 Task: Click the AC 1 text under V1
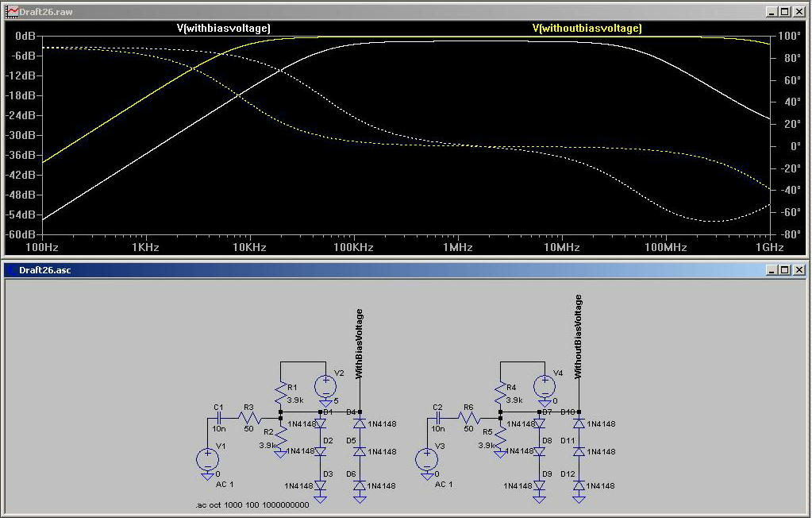[225, 485]
